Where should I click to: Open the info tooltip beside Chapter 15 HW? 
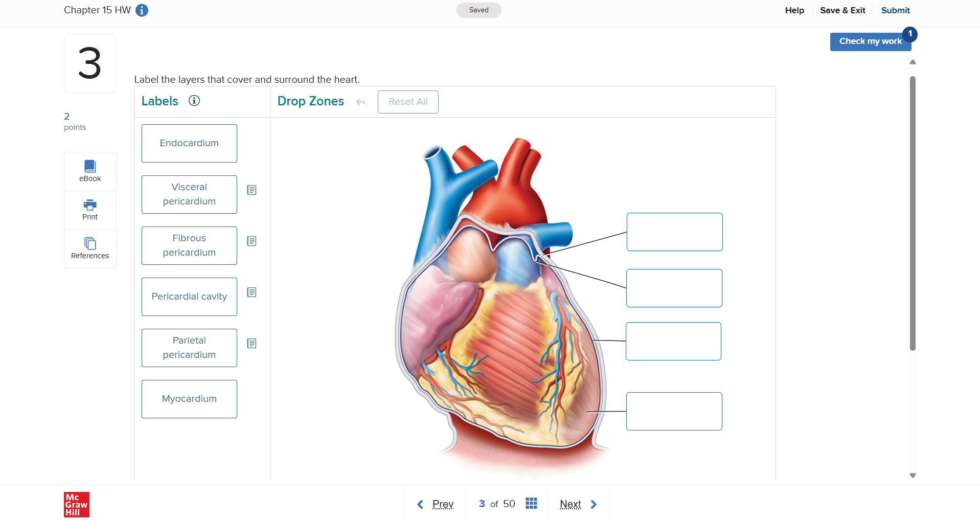[x=142, y=10]
